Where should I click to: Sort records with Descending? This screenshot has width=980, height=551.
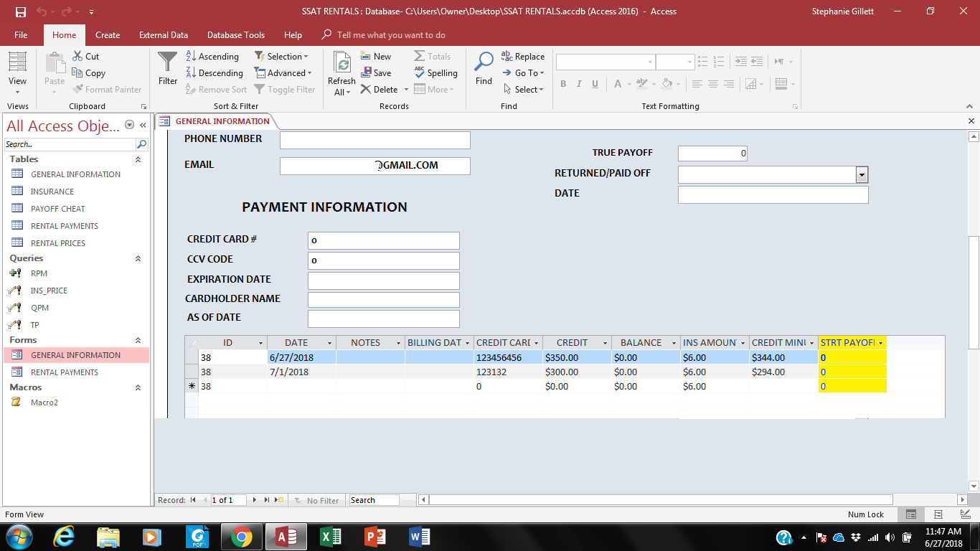[215, 73]
